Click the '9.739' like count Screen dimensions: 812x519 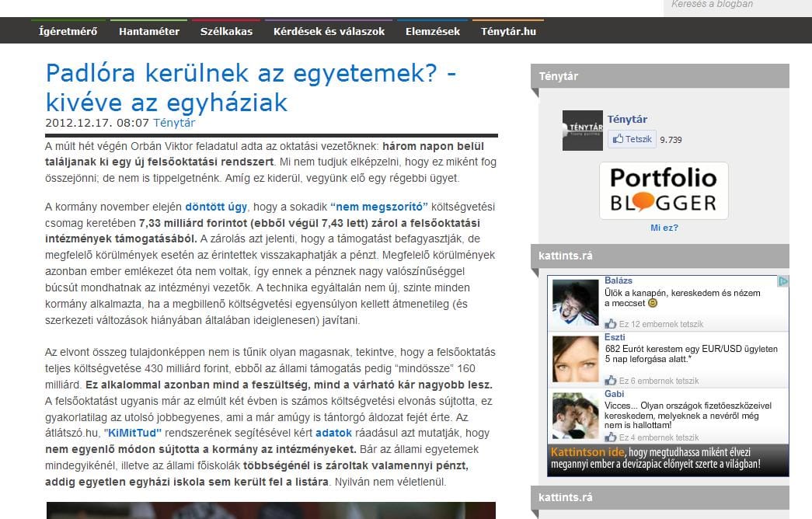671,140
